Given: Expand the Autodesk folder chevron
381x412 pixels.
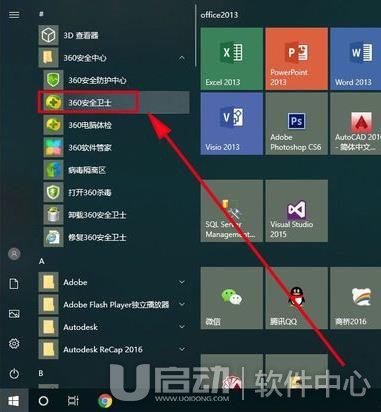Looking at the screenshot, I should tap(182, 327).
